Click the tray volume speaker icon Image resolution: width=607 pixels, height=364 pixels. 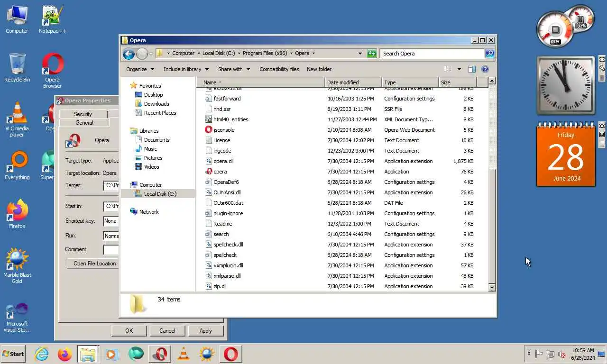(562, 354)
